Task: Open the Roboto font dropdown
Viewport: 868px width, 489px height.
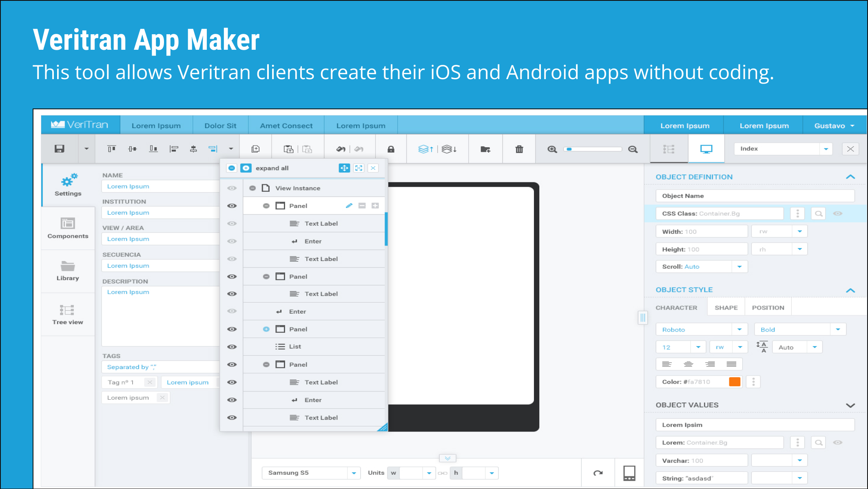Action: click(702, 330)
